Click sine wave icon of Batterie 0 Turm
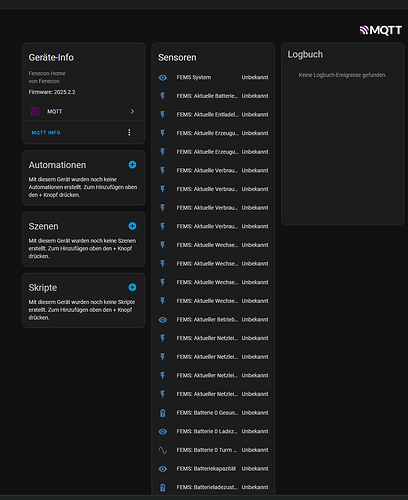Screen dimensions: 408x500 163,450
